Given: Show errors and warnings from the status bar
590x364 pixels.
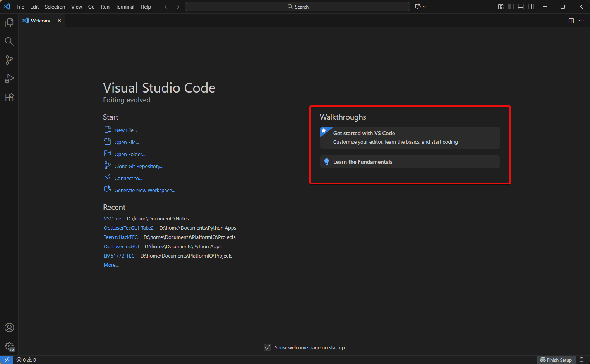Looking at the screenshot, I should coord(26,360).
